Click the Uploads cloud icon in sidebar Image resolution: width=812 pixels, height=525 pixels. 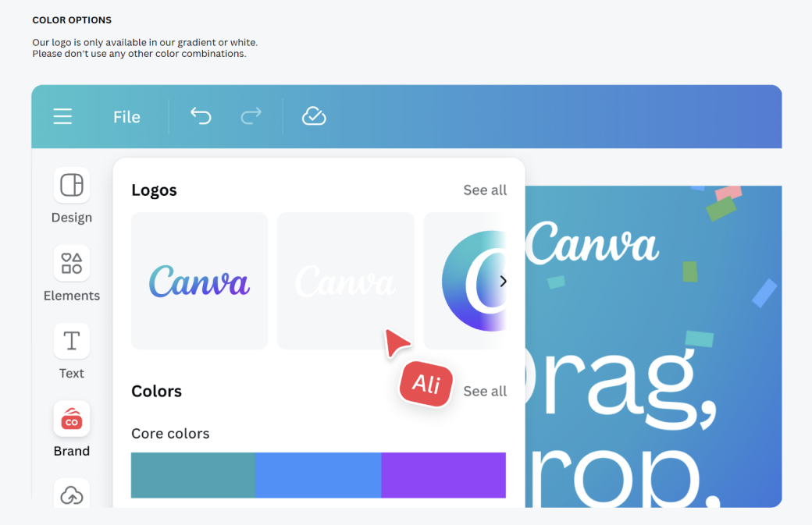pyautogui.click(x=71, y=495)
